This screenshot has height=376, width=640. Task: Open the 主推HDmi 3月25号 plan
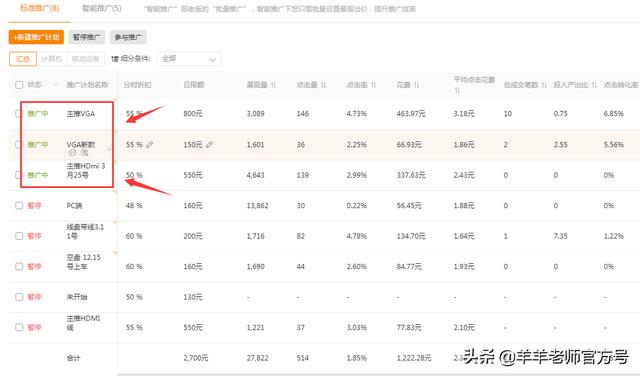(x=86, y=171)
